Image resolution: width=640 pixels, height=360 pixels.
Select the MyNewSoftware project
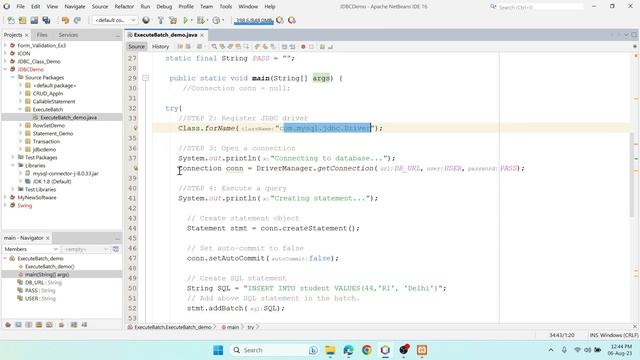(x=37, y=198)
